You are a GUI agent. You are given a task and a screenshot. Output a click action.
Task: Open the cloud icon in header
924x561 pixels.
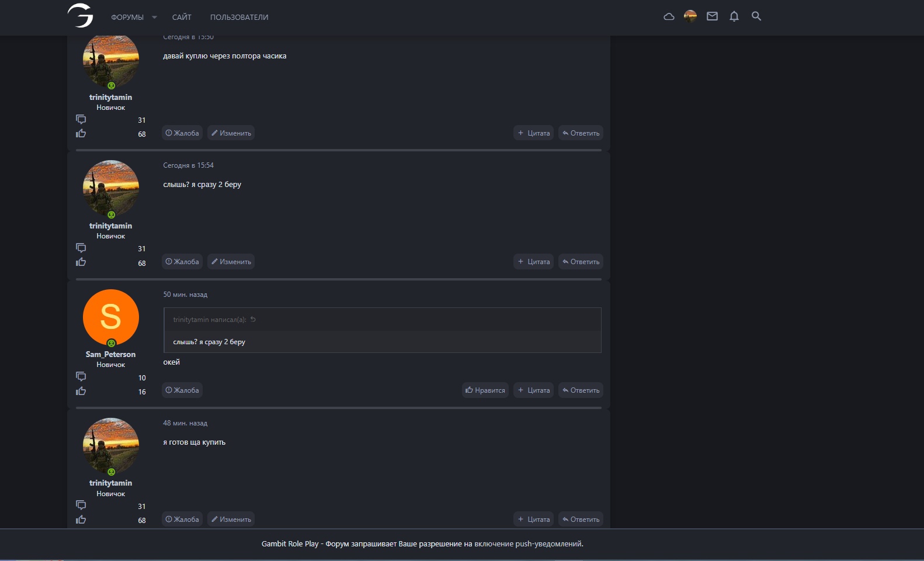669,16
